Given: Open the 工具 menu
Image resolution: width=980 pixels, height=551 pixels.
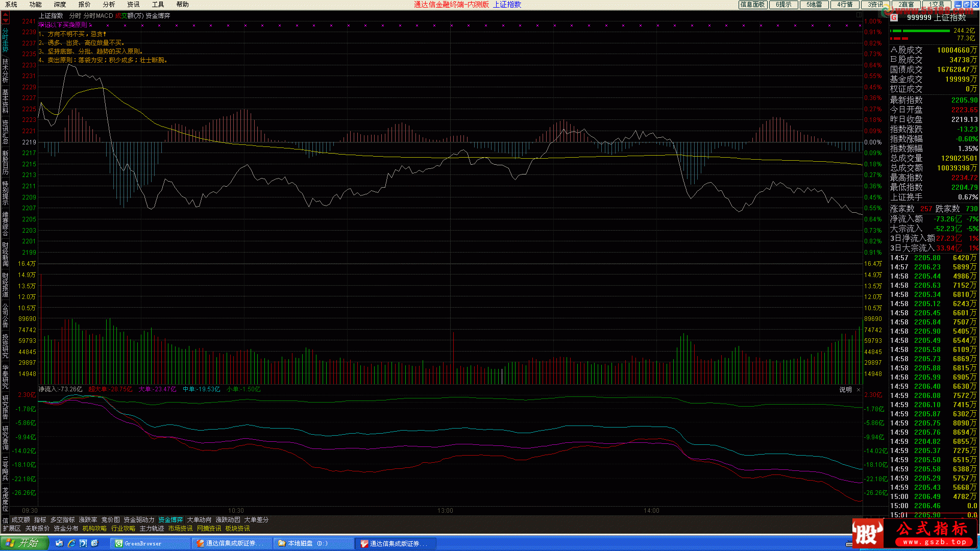Looking at the screenshot, I should (x=158, y=5).
